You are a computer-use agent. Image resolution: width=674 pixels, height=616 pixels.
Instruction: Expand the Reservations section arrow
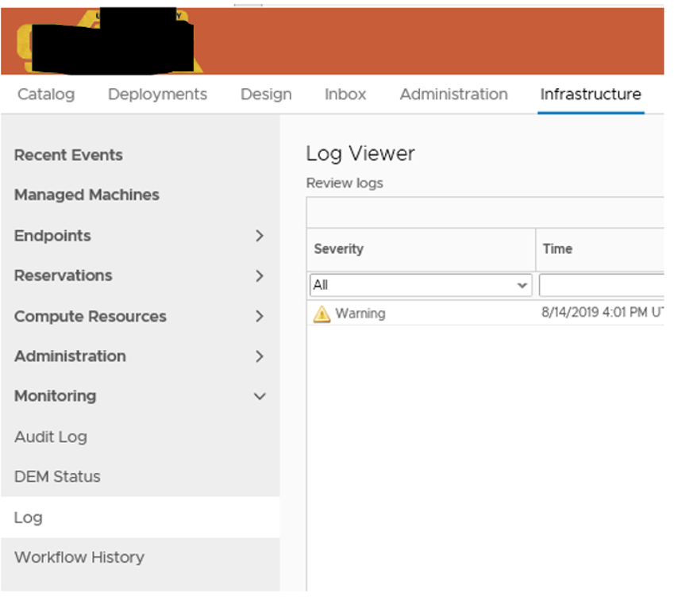[259, 276]
